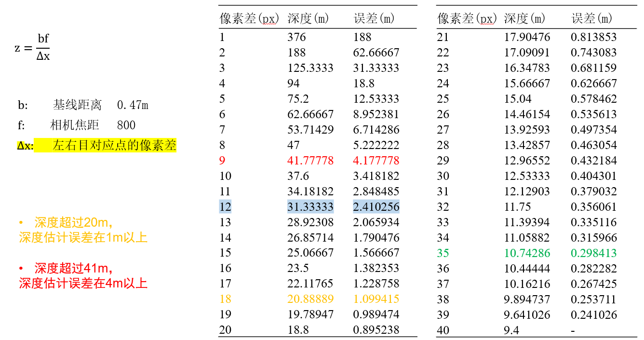The width and height of the screenshot is (644, 340).
Task: Click the z = bf/Δx formula
Action: click(32, 48)
